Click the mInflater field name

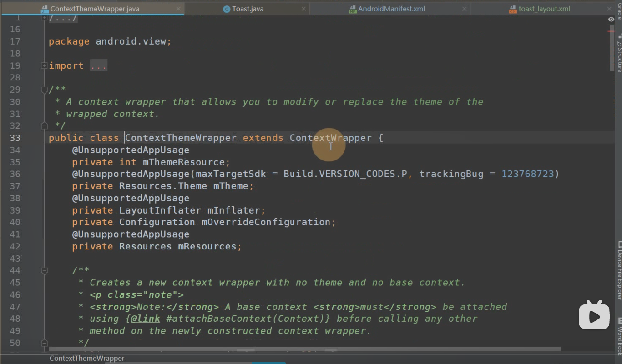(233, 210)
